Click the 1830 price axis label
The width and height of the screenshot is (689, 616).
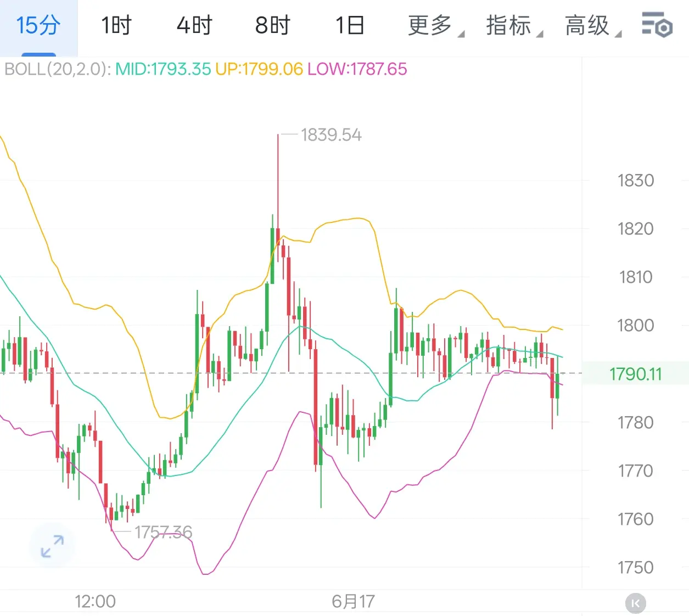pyautogui.click(x=636, y=180)
